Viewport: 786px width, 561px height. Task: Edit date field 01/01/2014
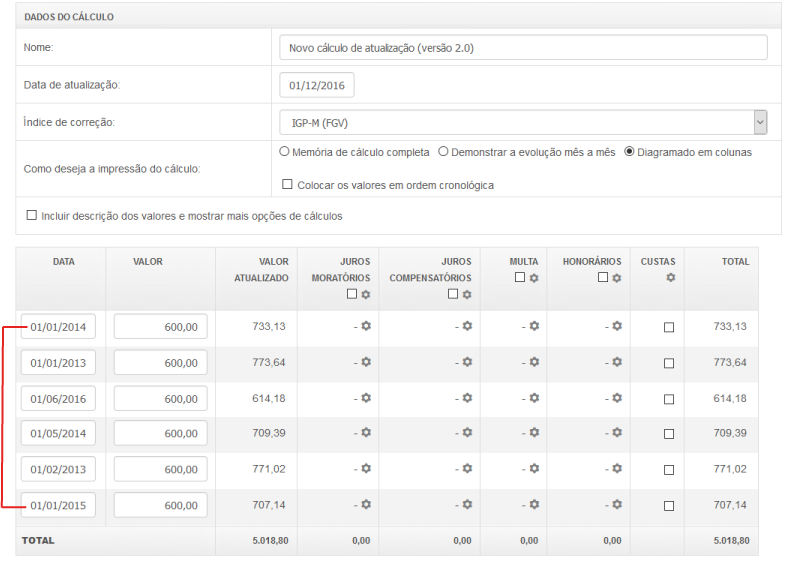[58, 327]
